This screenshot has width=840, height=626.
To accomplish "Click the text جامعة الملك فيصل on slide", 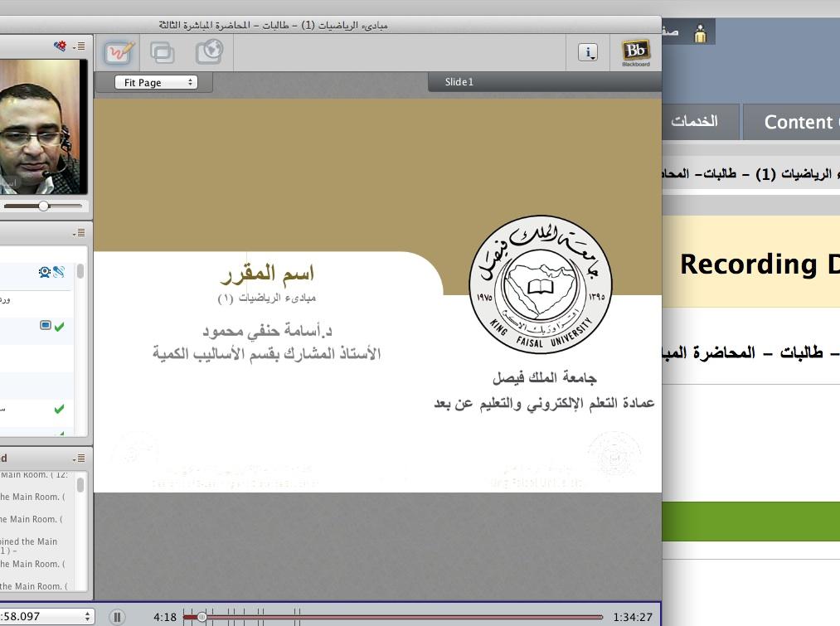I will [544, 377].
